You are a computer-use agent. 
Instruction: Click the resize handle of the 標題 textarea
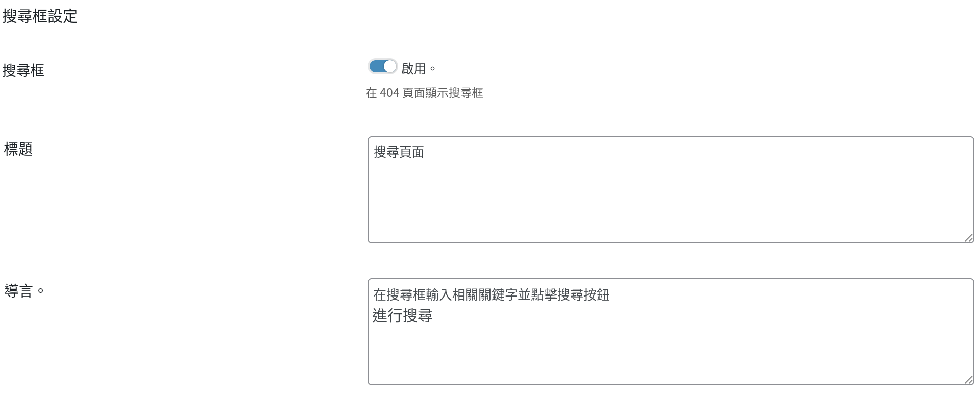(x=968, y=238)
